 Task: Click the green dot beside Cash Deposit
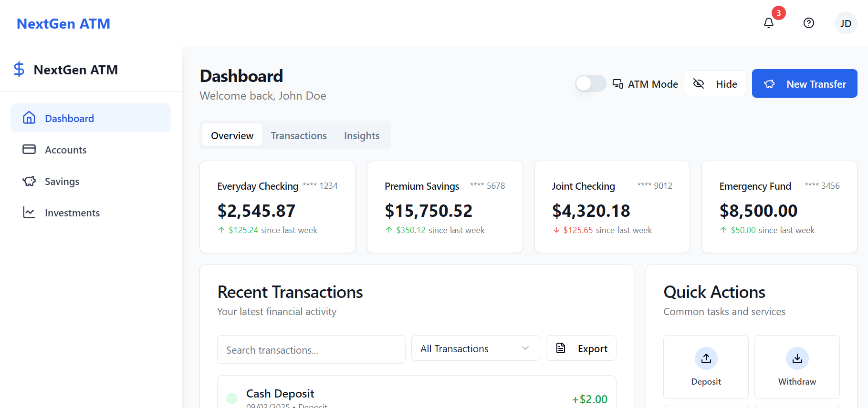coord(232,398)
